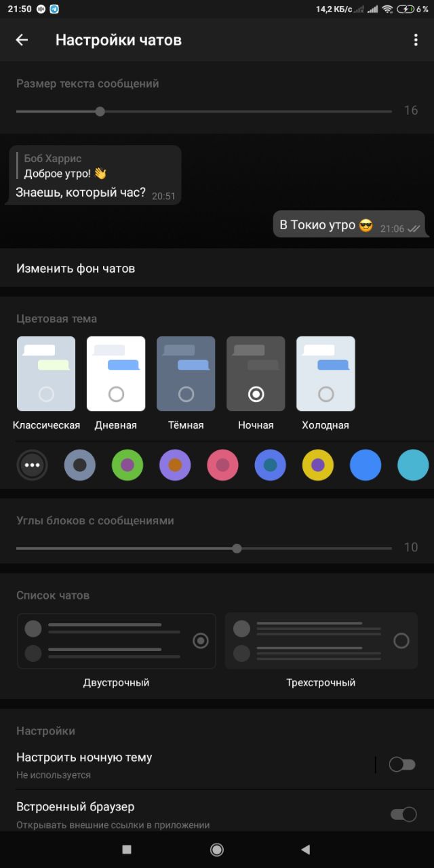Select the Двустрочный chat list radio button
Viewport: 434px width, 868px height.
coord(201,641)
